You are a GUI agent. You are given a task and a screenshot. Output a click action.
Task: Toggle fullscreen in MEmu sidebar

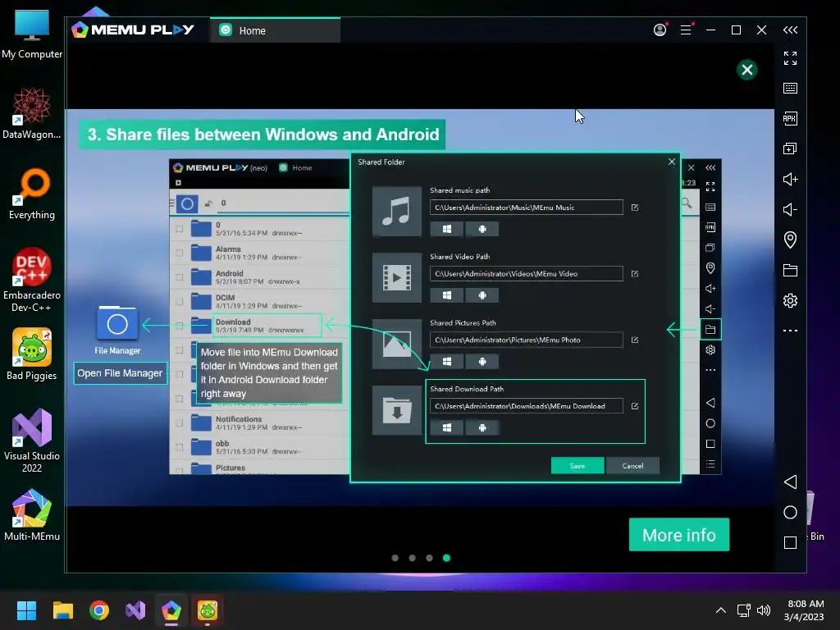point(790,58)
